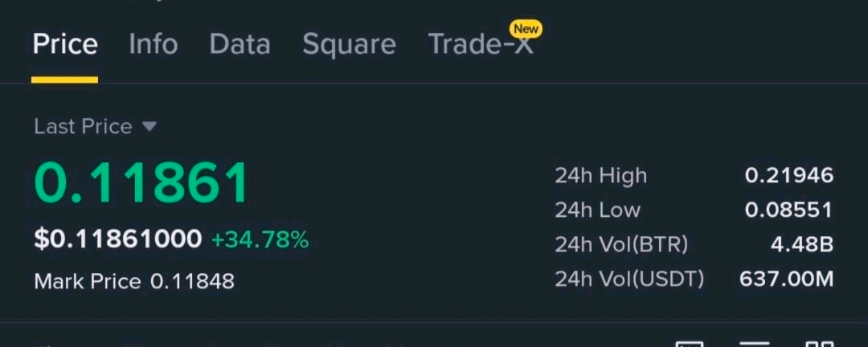Tap the 24h Vol(BTR) value 4.48B
This screenshot has width=868, height=347.
[802, 245]
